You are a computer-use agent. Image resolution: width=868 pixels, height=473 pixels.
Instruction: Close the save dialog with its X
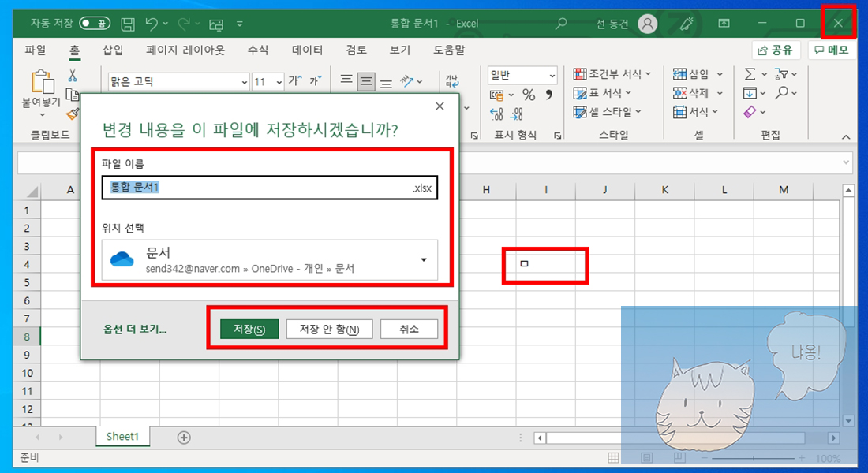(440, 106)
